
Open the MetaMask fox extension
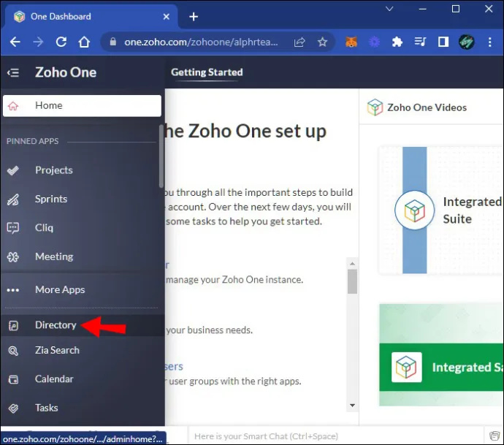[351, 42]
